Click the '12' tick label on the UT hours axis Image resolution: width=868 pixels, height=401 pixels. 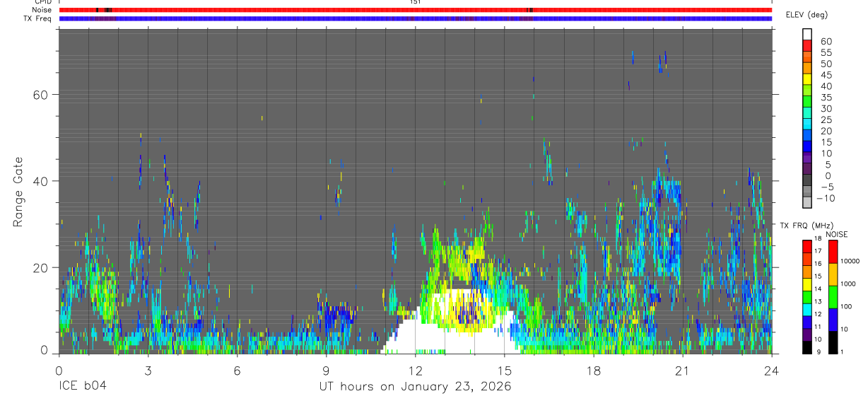tap(415, 371)
